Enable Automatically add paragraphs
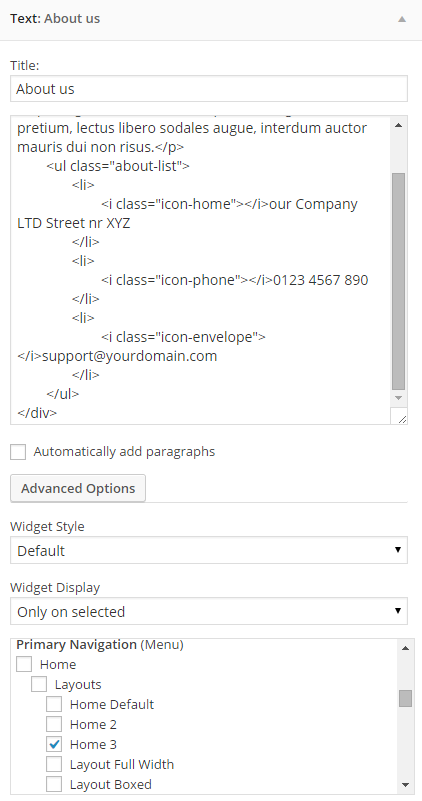This screenshot has height=801, width=422. click(18, 452)
